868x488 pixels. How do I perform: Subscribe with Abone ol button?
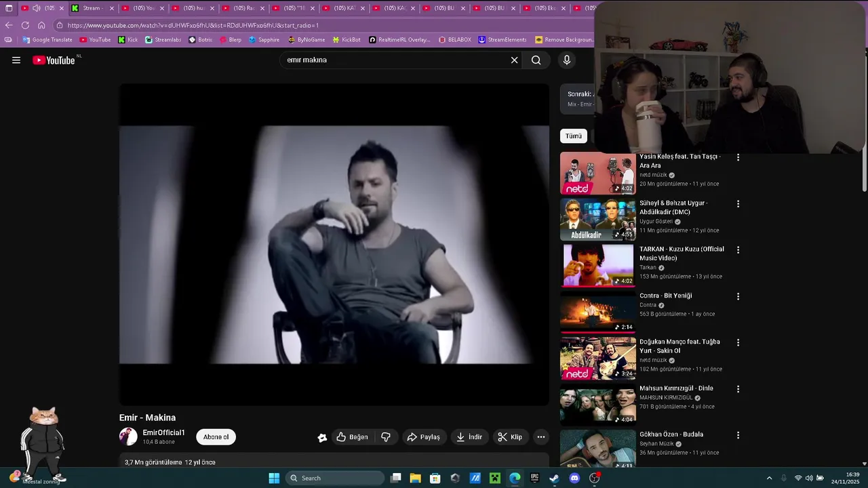pyautogui.click(x=216, y=437)
